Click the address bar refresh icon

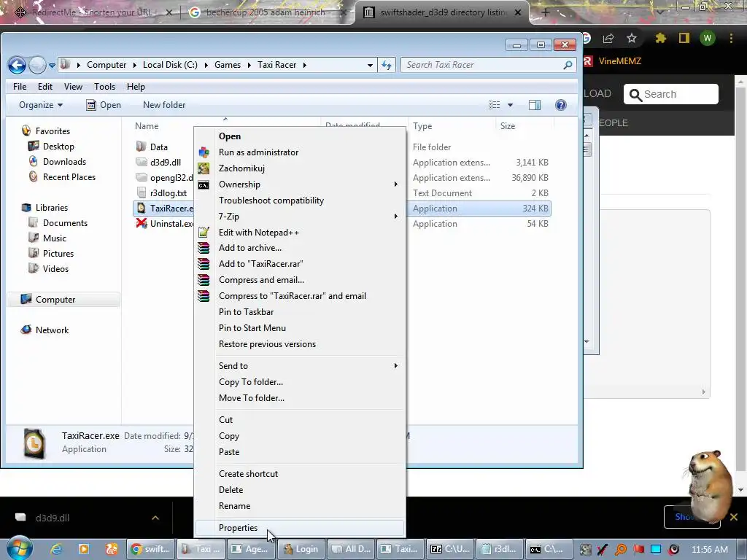pos(387,65)
